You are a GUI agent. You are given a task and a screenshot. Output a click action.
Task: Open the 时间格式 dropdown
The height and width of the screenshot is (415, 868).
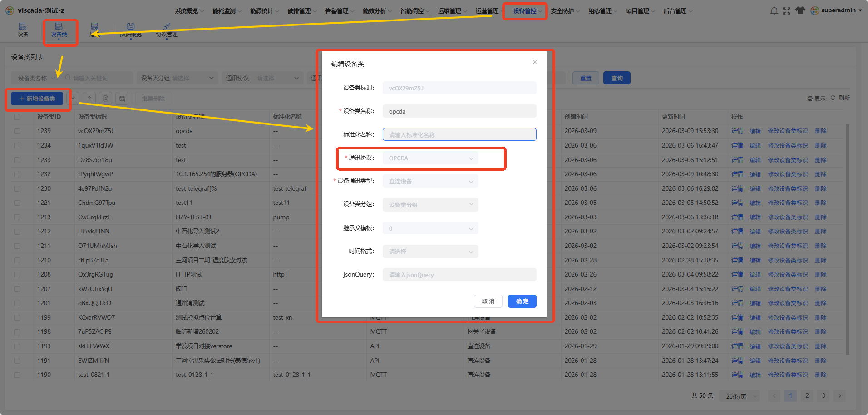point(430,252)
